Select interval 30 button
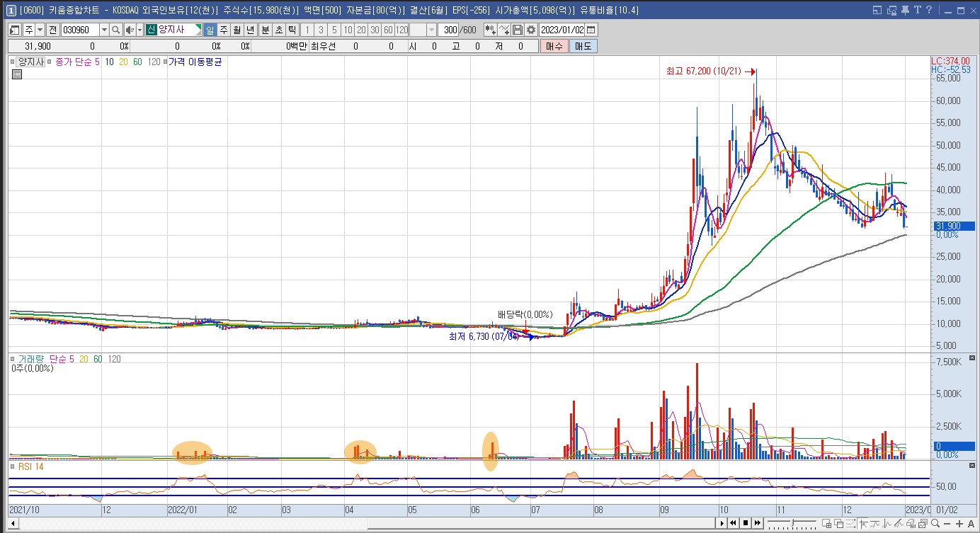Screen dimensions: 980x533 [375, 30]
